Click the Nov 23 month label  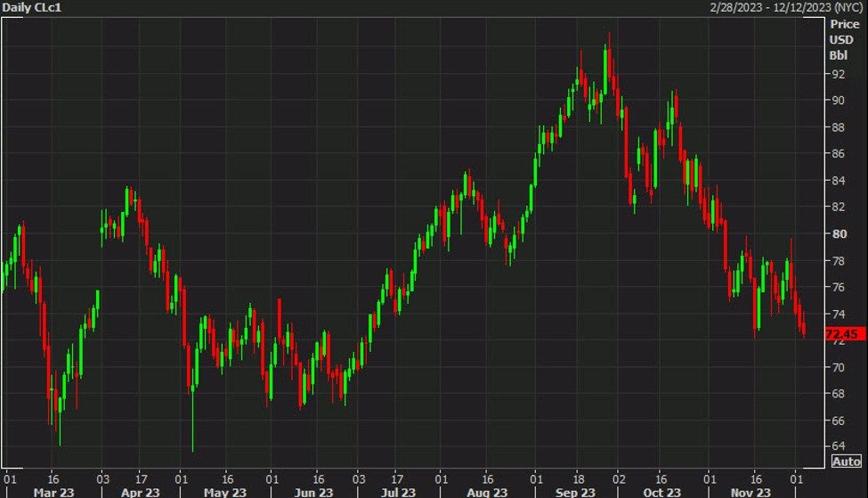point(749,492)
